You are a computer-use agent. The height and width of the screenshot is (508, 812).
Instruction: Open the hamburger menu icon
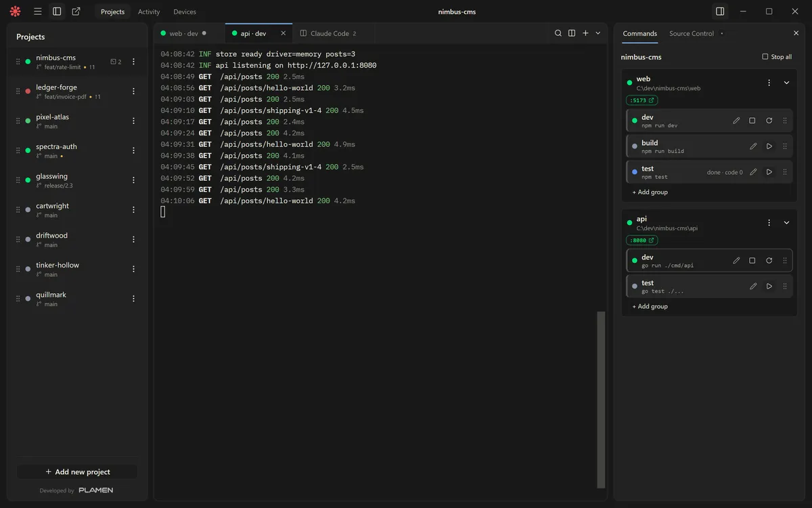click(x=38, y=12)
